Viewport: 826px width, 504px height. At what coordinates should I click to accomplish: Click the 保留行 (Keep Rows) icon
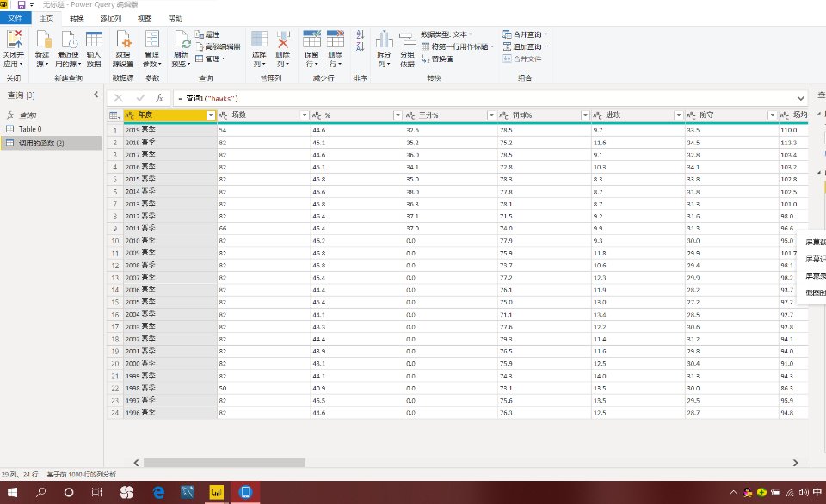(x=312, y=40)
